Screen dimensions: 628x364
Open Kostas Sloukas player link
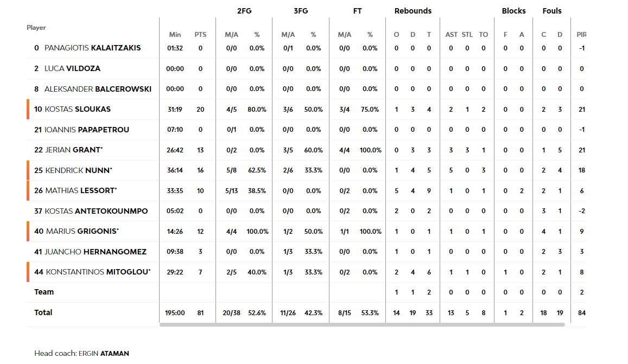click(78, 110)
